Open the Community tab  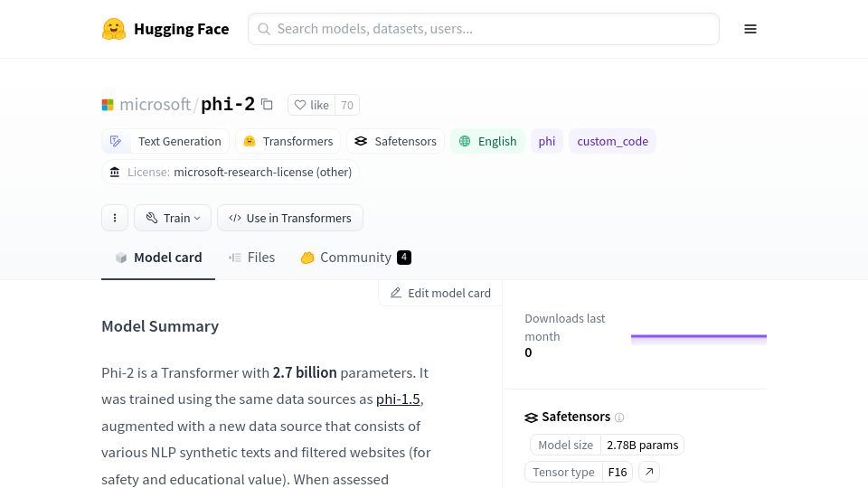pos(355,258)
